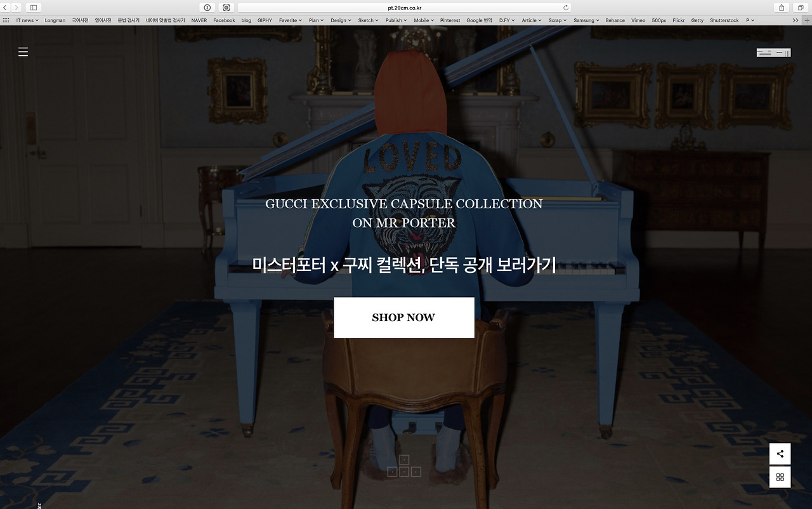Expand the Design bookmarks folder
Viewport: 812px width, 509px height.
[341, 20]
